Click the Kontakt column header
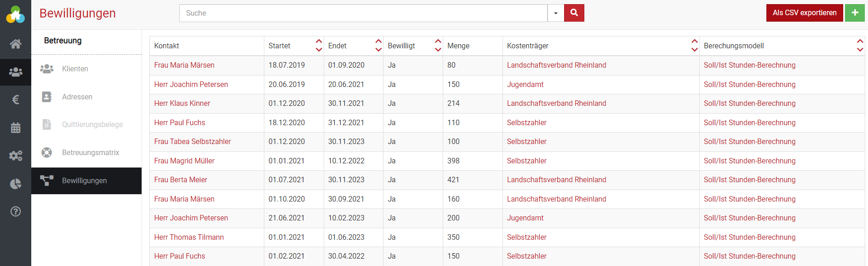Viewport: 868px width, 266px height. click(x=166, y=46)
